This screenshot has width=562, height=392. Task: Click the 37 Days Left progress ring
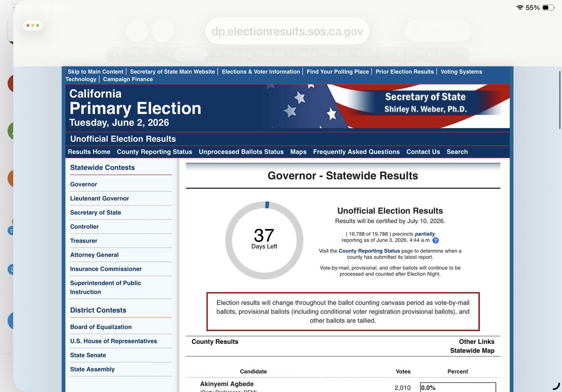[264, 240]
